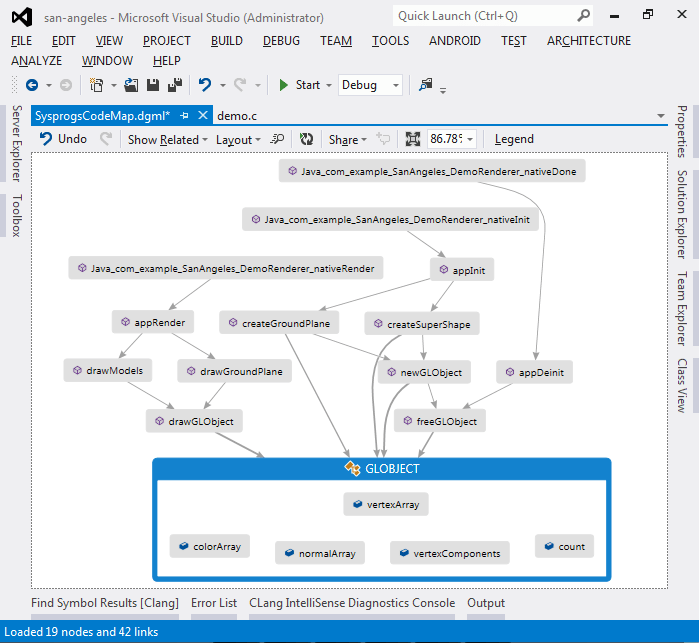The height and width of the screenshot is (643, 699).
Task: Select the GLOBJECT struct header
Action: tap(382, 469)
